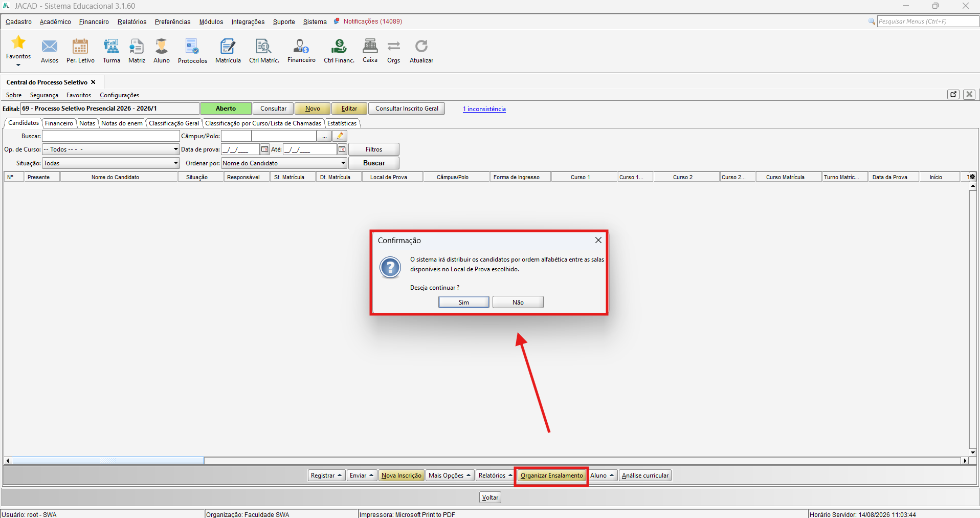Image resolution: width=980 pixels, height=518 pixels.
Task: Confirm with the Sim button
Action: coord(464,302)
